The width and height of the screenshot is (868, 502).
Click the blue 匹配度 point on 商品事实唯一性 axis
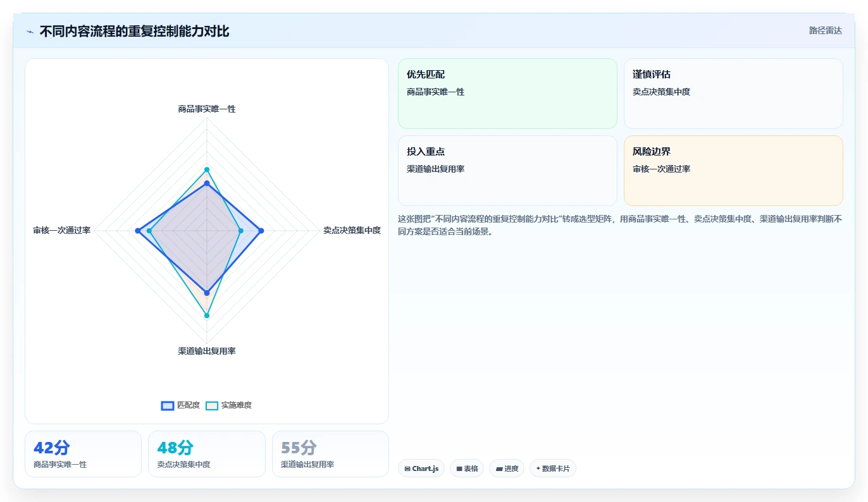tap(207, 183)
